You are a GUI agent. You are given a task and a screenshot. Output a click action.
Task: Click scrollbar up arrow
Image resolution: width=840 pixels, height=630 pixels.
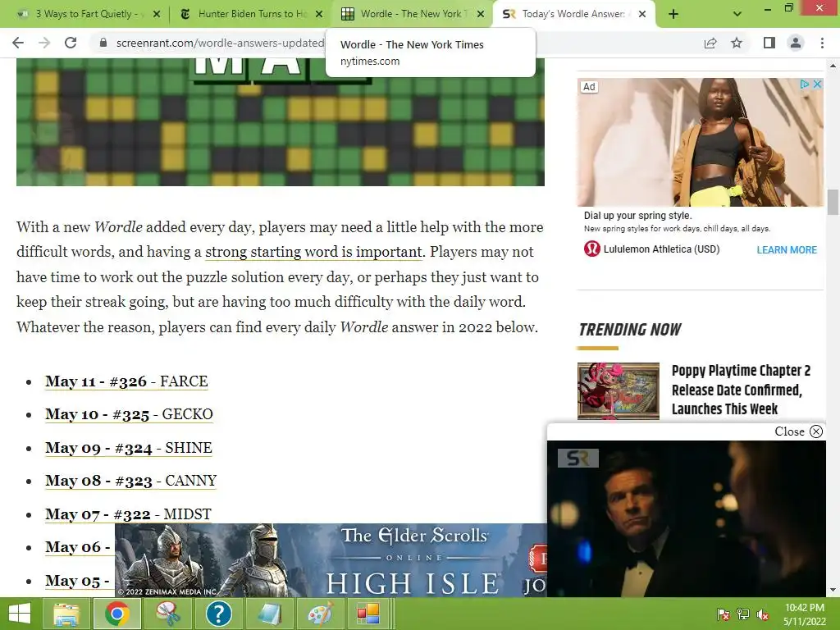click(833, 66)
